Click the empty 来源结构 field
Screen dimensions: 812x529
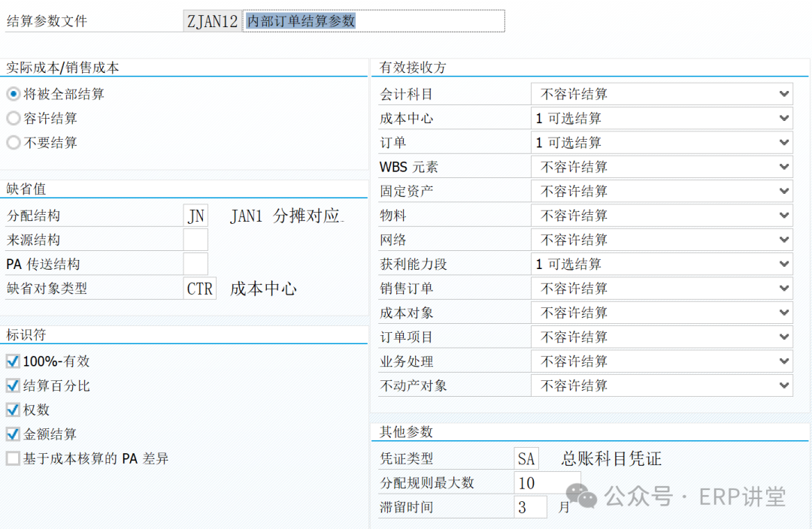195,240
